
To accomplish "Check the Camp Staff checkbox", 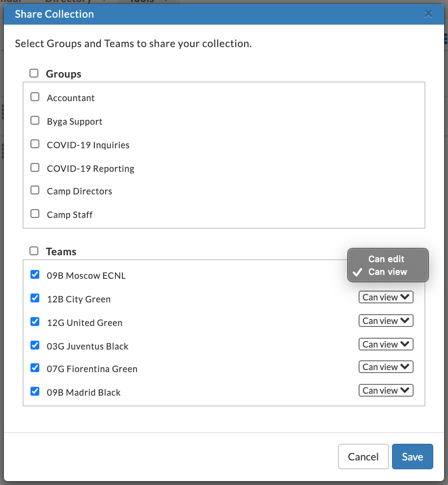I will tap(35, 214).
